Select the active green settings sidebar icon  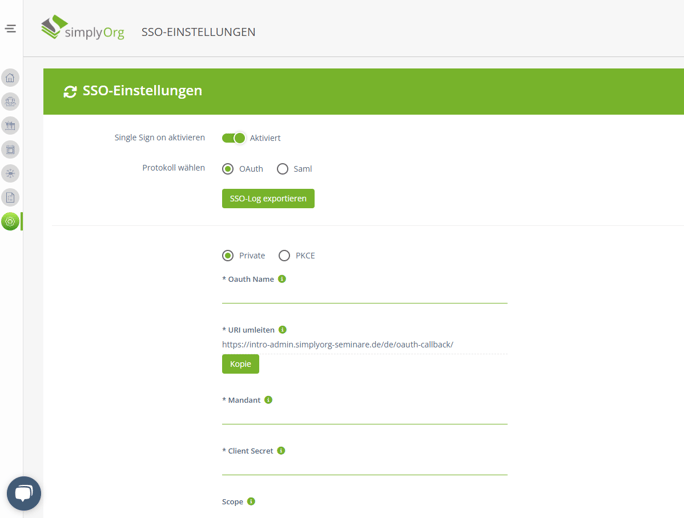coord(10,221)
